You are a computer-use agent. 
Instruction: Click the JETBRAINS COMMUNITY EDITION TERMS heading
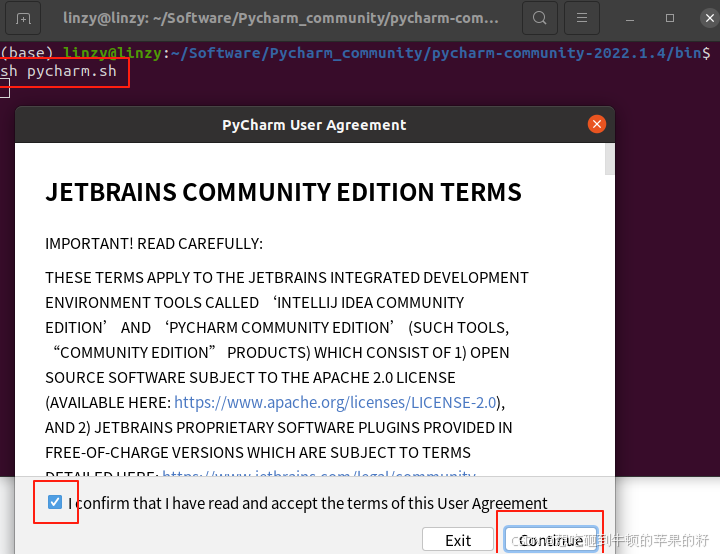click(283, 192)
